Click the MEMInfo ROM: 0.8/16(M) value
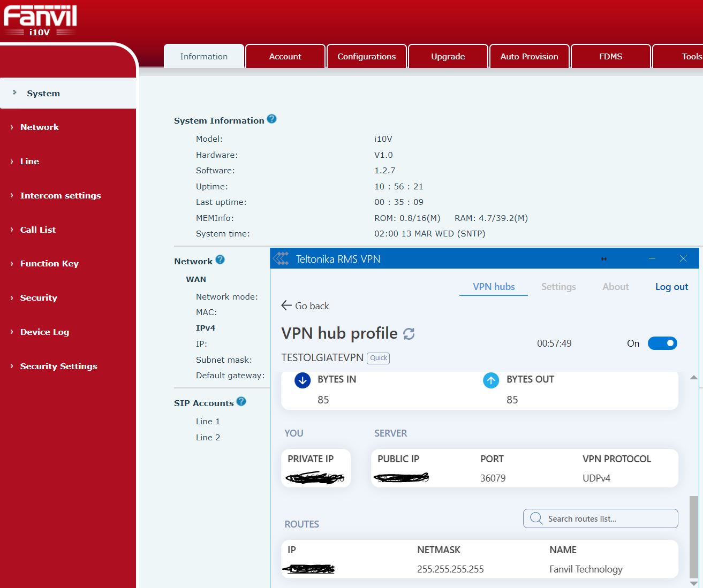This screenshot has height=588, width=703. [x=407, y=218]
